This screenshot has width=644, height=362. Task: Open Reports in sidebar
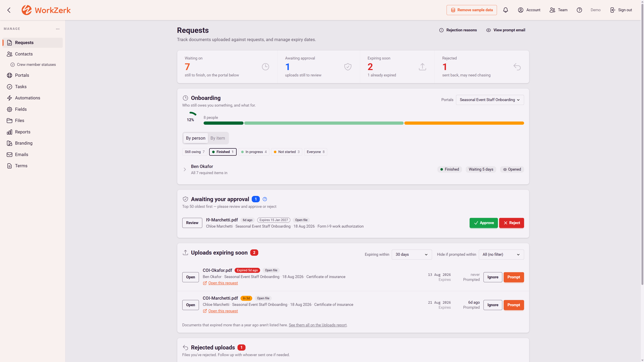coord(33,132)
